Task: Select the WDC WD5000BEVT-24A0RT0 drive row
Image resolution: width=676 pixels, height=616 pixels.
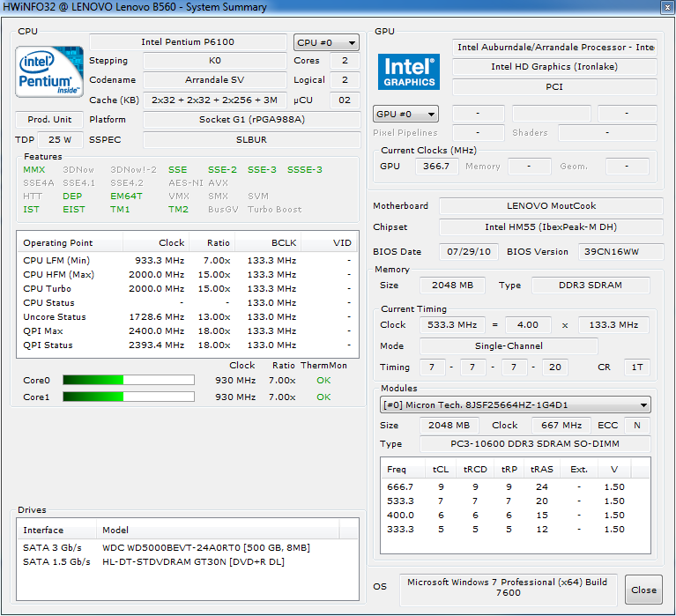Action: coord(188,547)
